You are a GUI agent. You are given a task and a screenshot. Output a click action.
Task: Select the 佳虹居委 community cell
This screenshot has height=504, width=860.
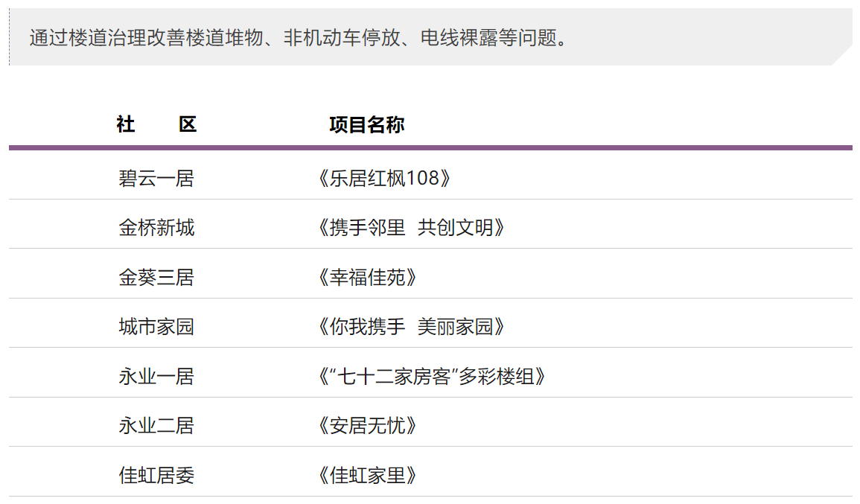[156, 476]
